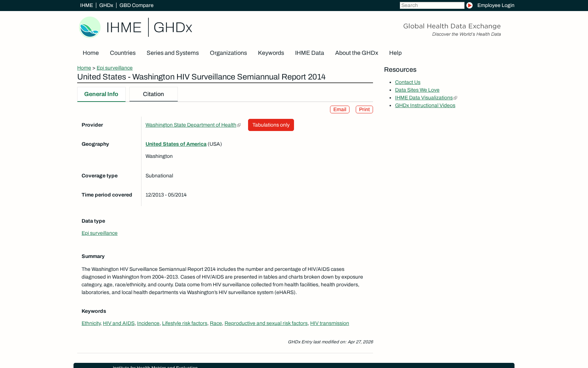
Task: Open GBD Compare from top bar
Action: click(136, 6)
